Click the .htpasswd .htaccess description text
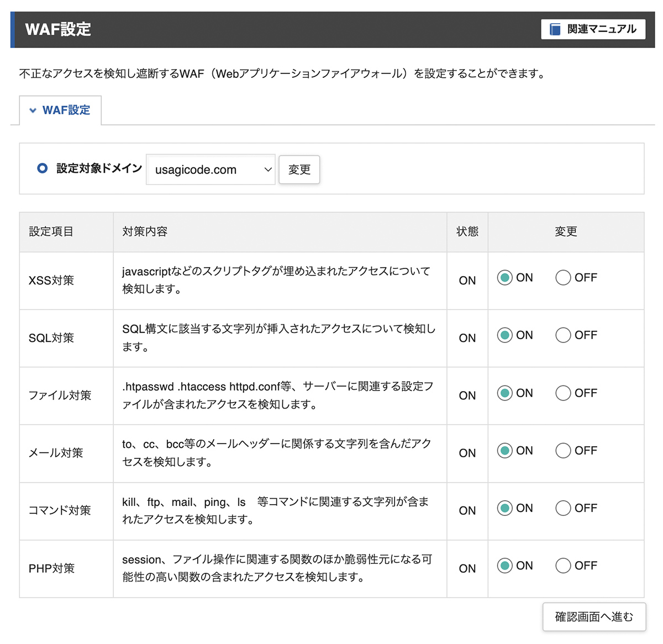 pos(278,395)
